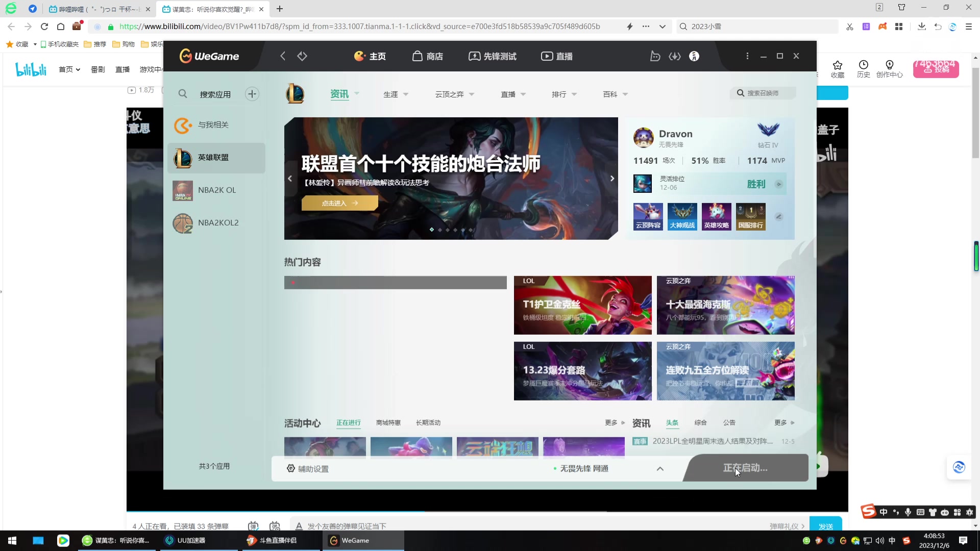Show next banner slide

tap(612, 179)
